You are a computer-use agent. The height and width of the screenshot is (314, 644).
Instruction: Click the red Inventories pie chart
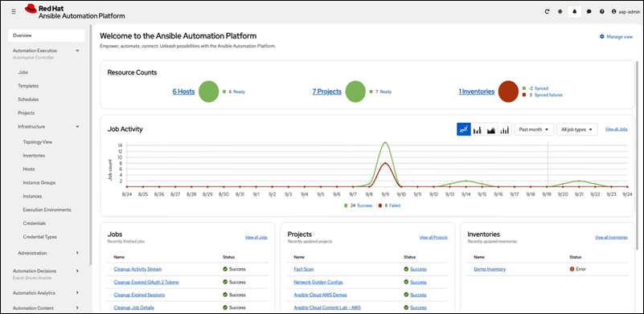point(508,92)
